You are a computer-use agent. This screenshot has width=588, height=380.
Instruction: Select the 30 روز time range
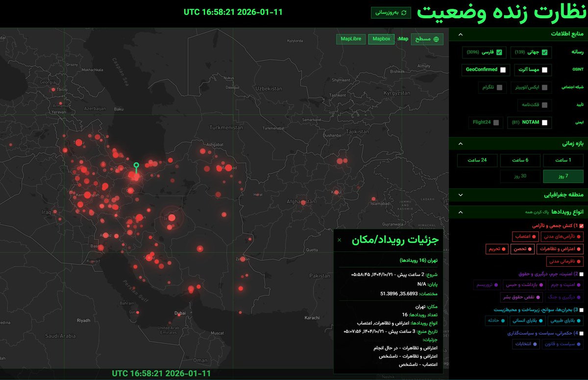pos(520,176)
